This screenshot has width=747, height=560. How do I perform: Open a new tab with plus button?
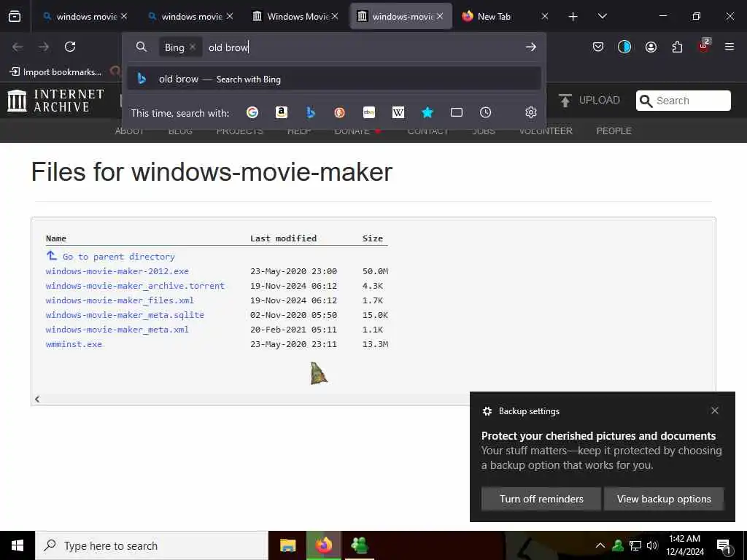pos(573,17)
